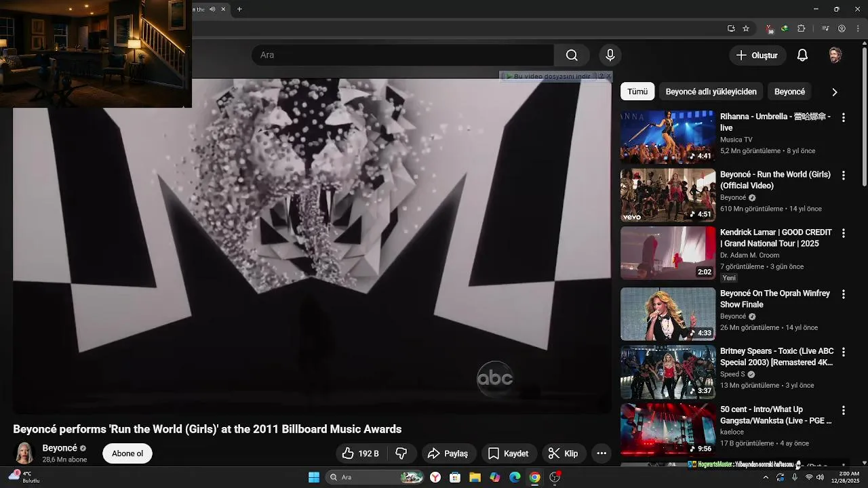Open the Windows Start menu

314,477
